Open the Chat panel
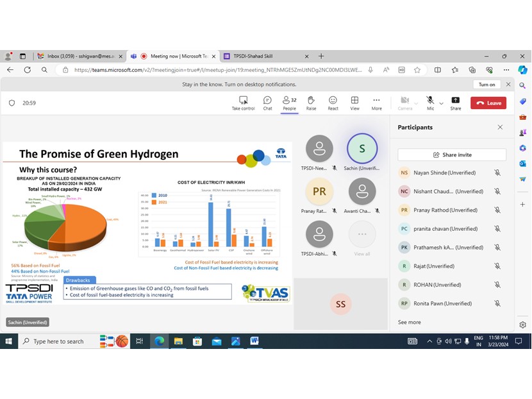 pos(267,103)
